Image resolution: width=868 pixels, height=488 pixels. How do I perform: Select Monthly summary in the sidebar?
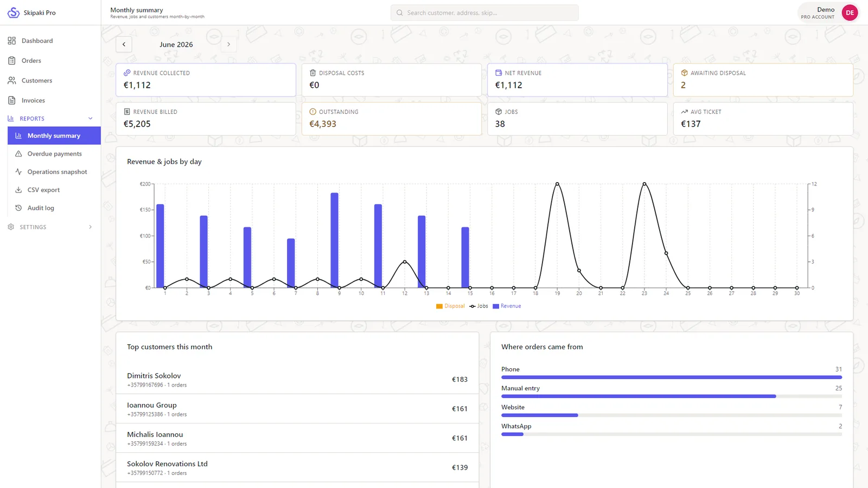54,136
